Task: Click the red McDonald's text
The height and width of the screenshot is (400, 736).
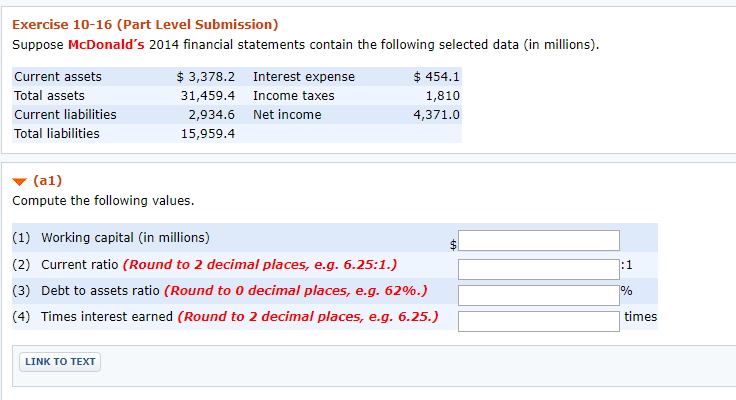Action: [105, 46]
